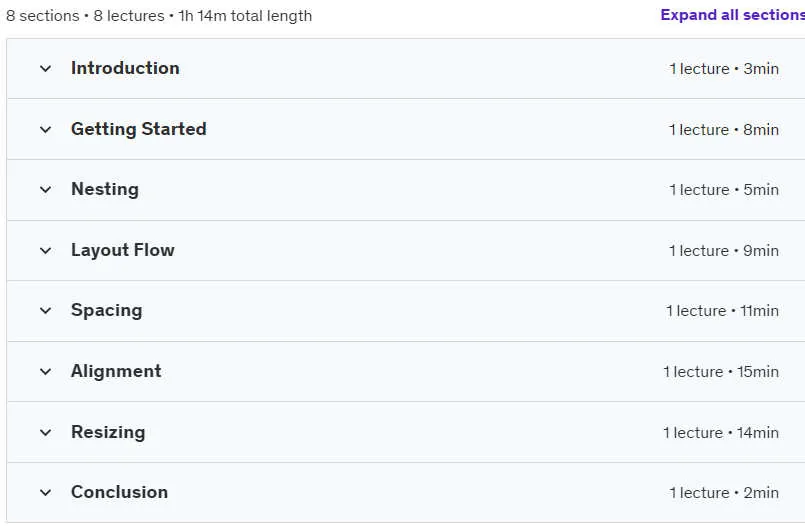
Task: Expand the Layout Flow section chevron
Action: 46,250
